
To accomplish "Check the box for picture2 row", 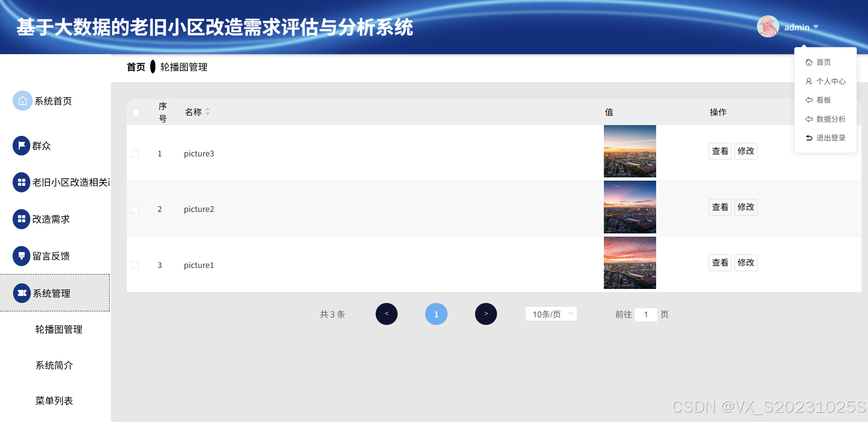I will [x=135, y=209].
